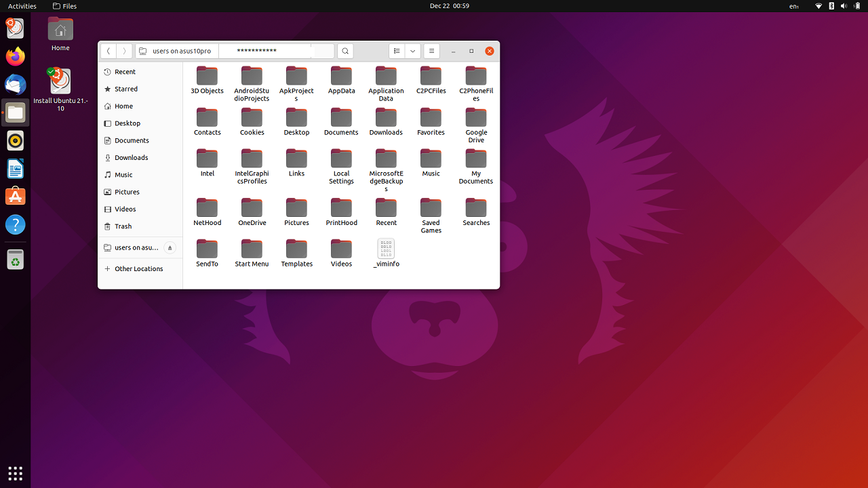Open the Saved Games folder
The image size is (868, 488).
coord(431,216)
